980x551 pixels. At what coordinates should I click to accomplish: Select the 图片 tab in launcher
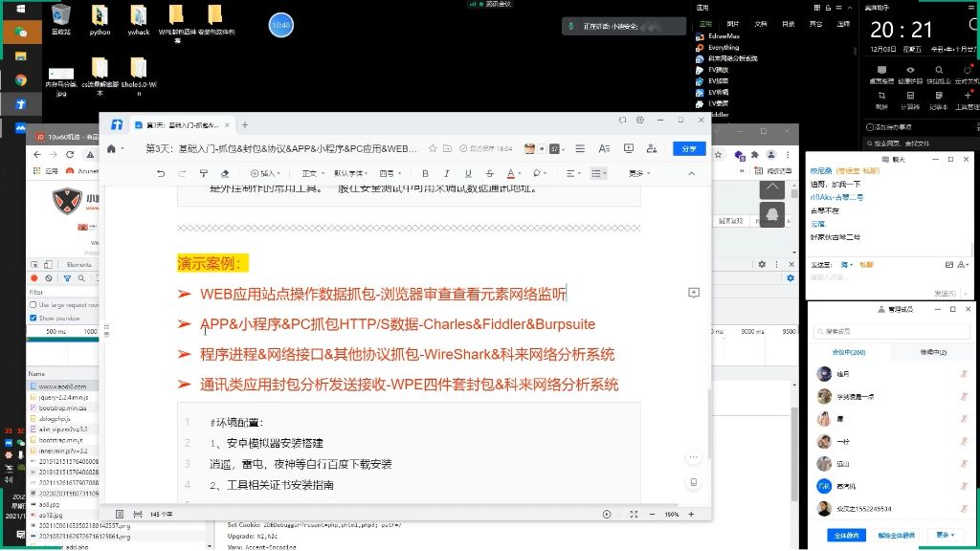pyautogui.click(x=732, y=24)
